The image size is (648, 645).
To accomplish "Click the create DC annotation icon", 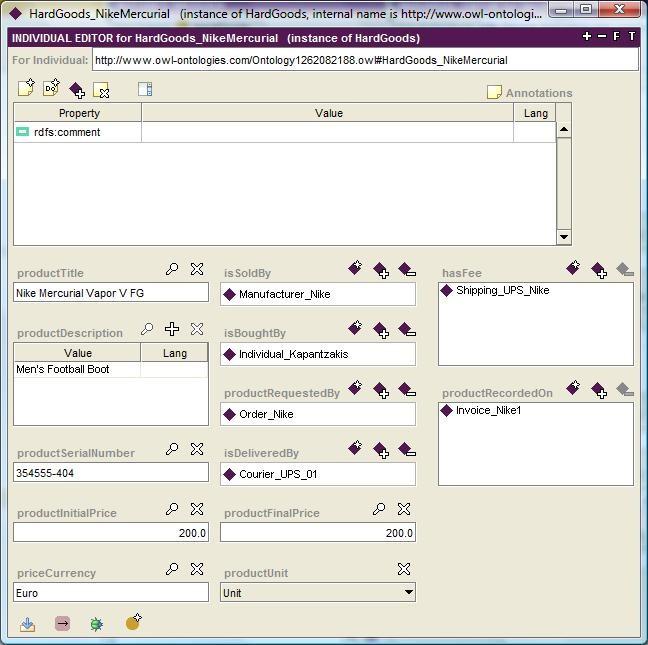I will (x=51, y=88).
